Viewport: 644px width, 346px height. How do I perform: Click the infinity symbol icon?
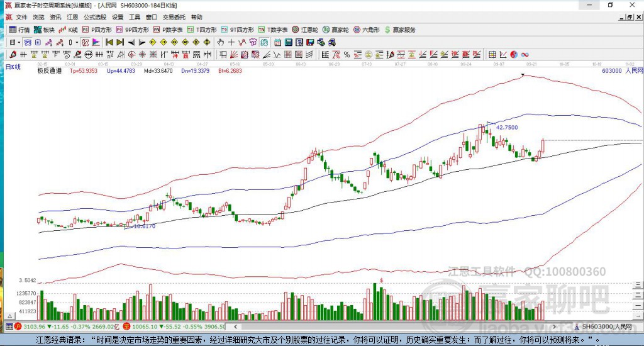coord(525,55)
